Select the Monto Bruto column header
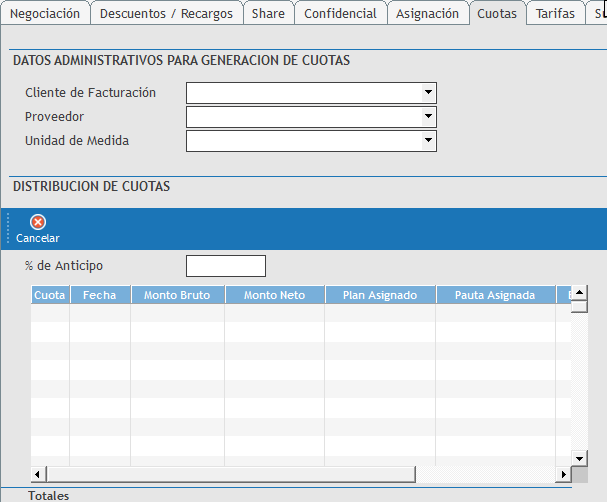 click(x=177, y=295)
